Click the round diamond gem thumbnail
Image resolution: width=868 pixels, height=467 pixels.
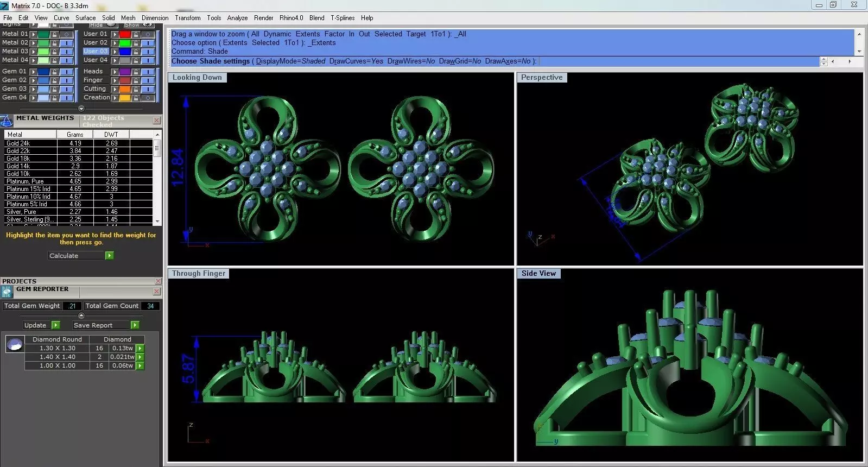pos(15,344)
